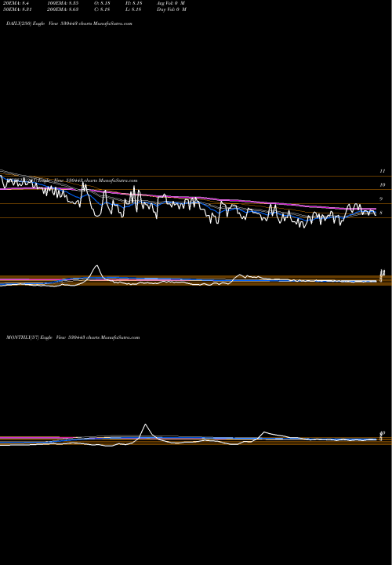Click the 200EMA: 8.68 value
The width and height of the screenshot is (392, 565).
(63, 9)
